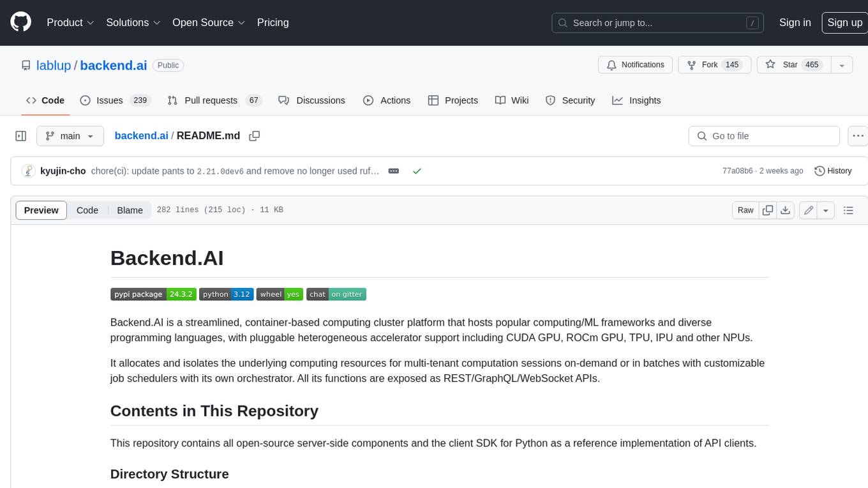Open the Raw file view
Viewport: 868px width, 488px height.
pyautogui.click(x=745, y=210)
